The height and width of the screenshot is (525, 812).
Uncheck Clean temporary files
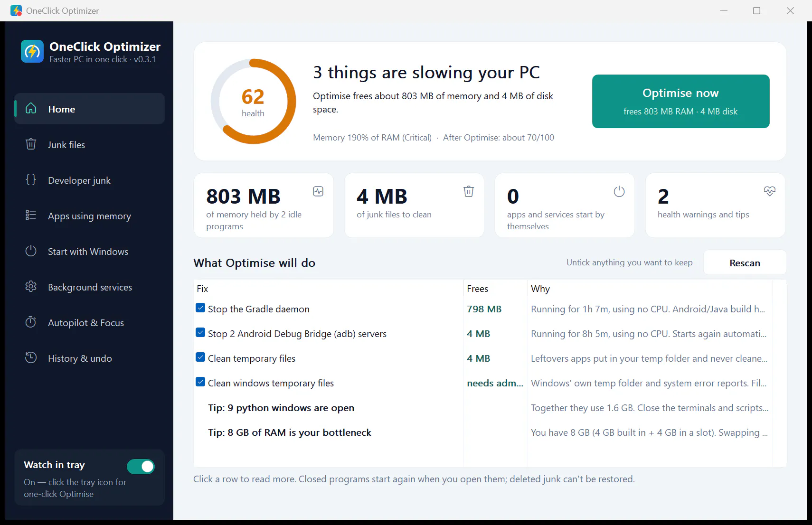pyautogui.click(x=200, y=357)
